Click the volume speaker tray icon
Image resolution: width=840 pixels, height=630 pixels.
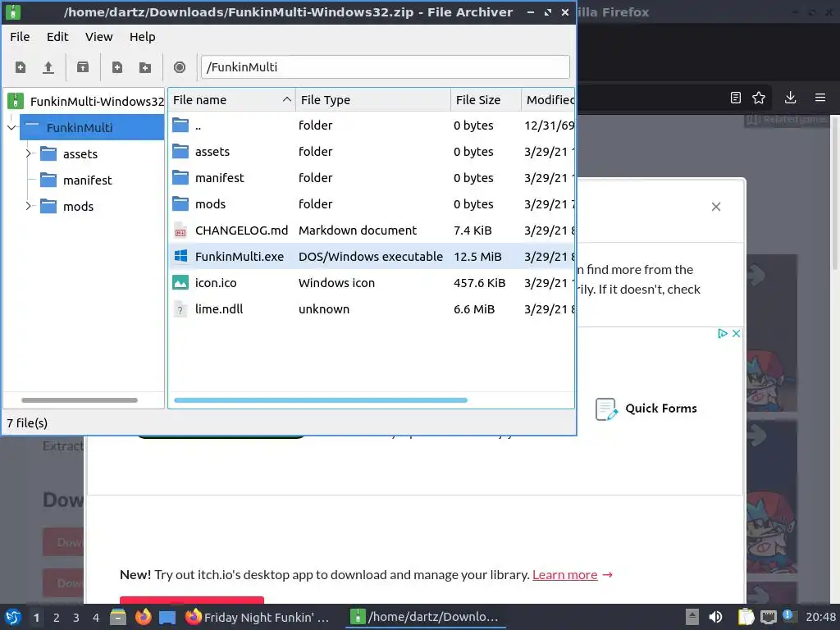point(715,617)
